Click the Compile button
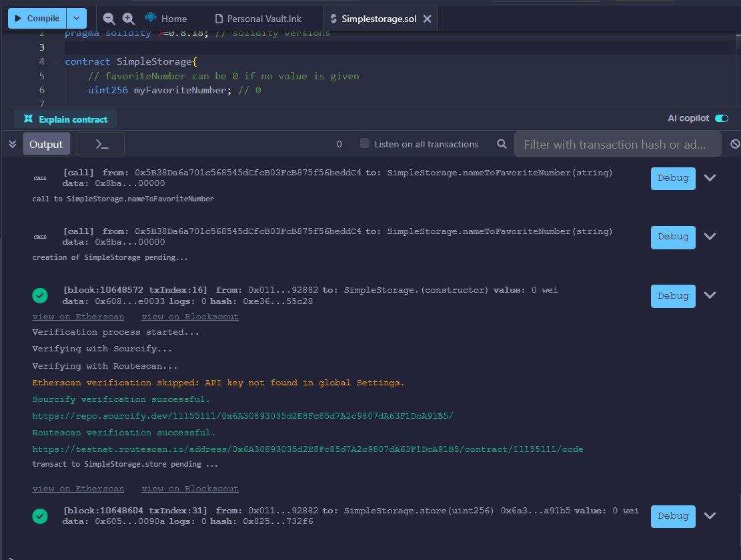Screen dimensions: 741x560 pyautogui.click(x=37, y=19)
